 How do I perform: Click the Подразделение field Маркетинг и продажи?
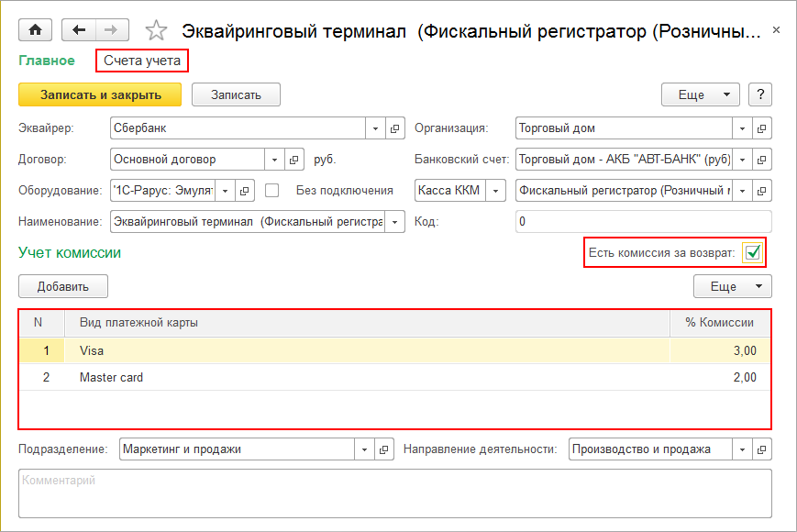click(237, 449)
